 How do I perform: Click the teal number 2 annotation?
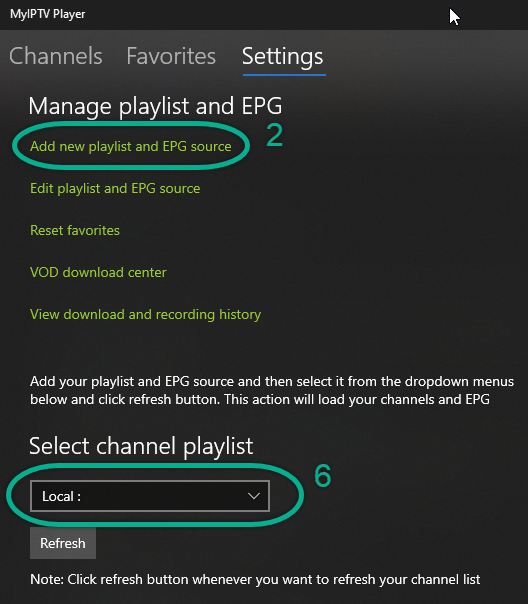tap(275, 135)
